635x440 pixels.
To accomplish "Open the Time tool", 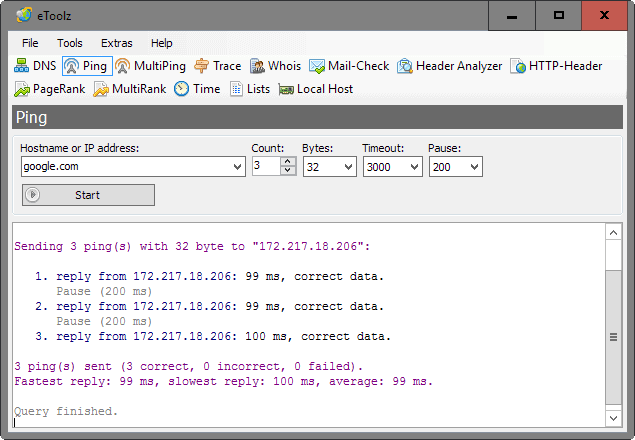I will coord(197,89).
